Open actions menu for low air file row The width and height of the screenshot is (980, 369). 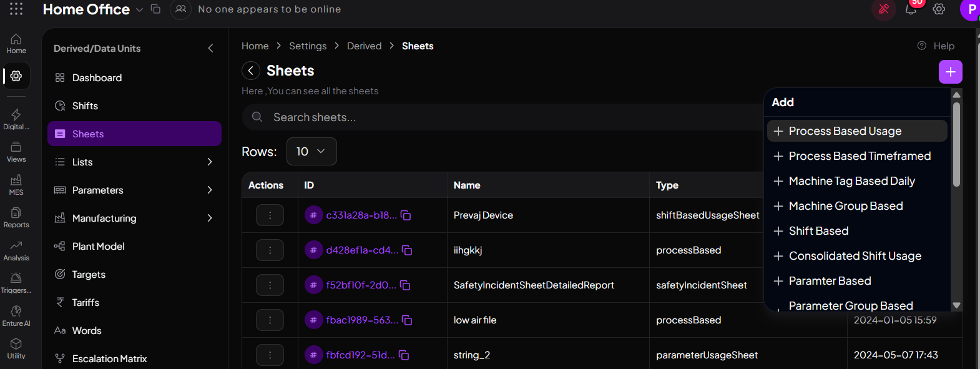[x=270, y=320]
